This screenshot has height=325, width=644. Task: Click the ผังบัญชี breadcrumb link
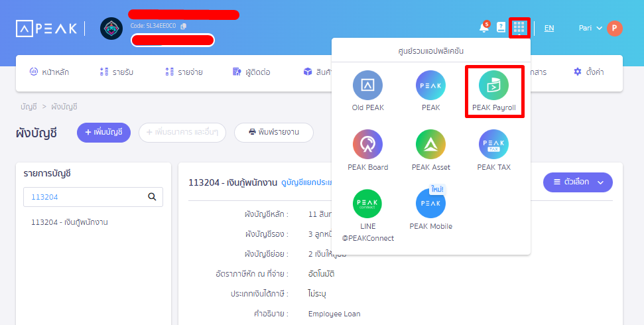point(64,107)
